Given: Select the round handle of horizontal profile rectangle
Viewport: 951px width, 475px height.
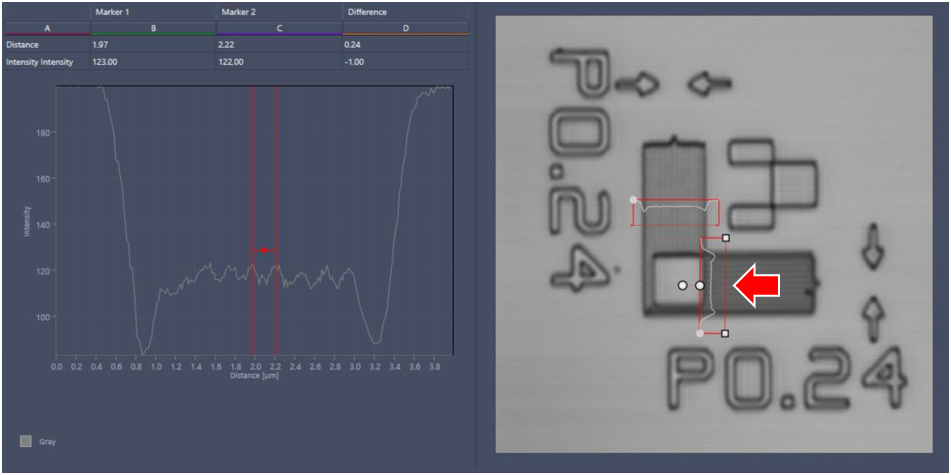Looking at the screenshot, I should click(x=633, y=200).
